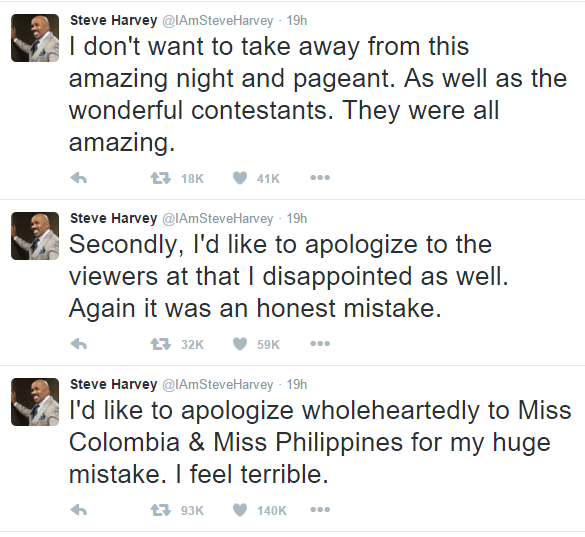Like the tweet with 140K likes
Viewport: 585px width, 537px height.
[x=240, y=510]
